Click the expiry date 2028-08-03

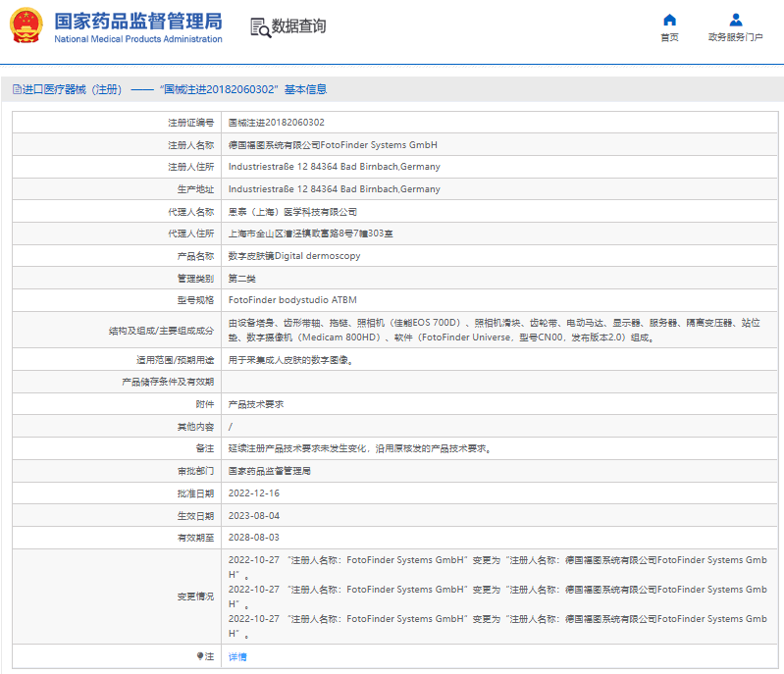point(254,538)
